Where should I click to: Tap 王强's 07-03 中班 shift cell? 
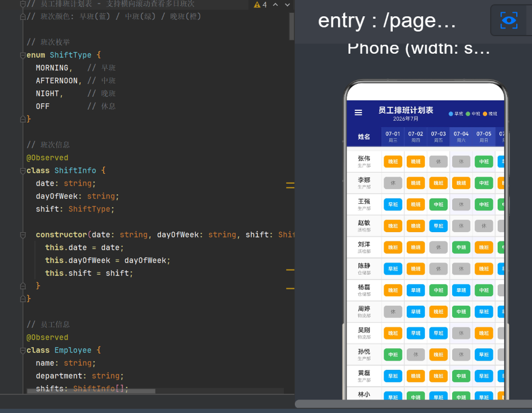click(x=438, y=205)
